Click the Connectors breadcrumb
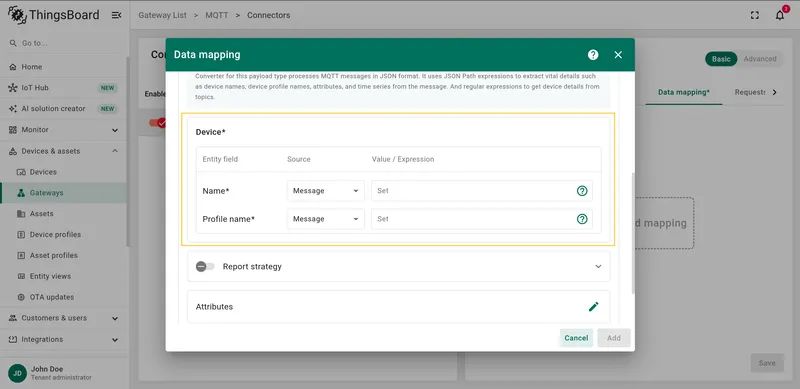Image resolution: width=800 pixels, height=389 pixels. pyautogui.click(x=268, y=15)
